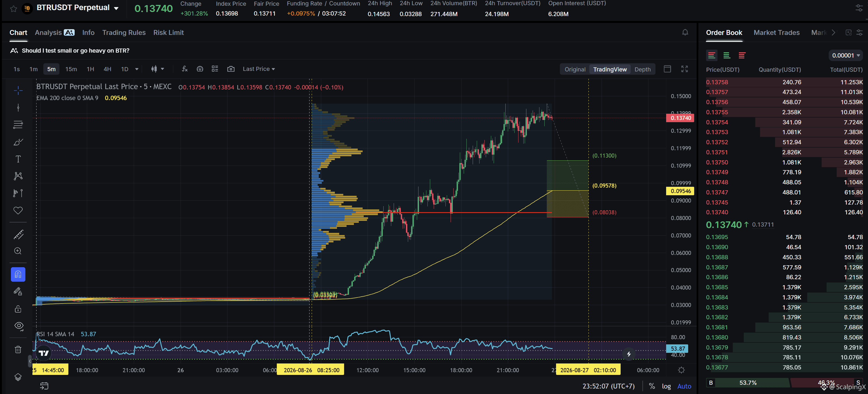The height and width of the screenshot is (394, 868).
Task: Switch to the Chart tab
Action: [18, 32]
